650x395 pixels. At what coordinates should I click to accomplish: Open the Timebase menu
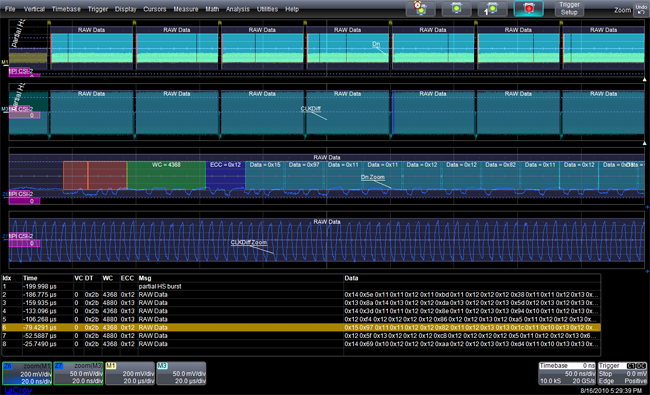[66, 9]
